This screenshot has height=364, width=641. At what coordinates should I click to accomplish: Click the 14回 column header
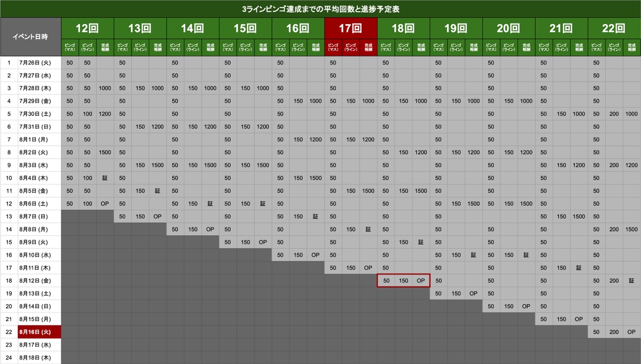[193, 28]
